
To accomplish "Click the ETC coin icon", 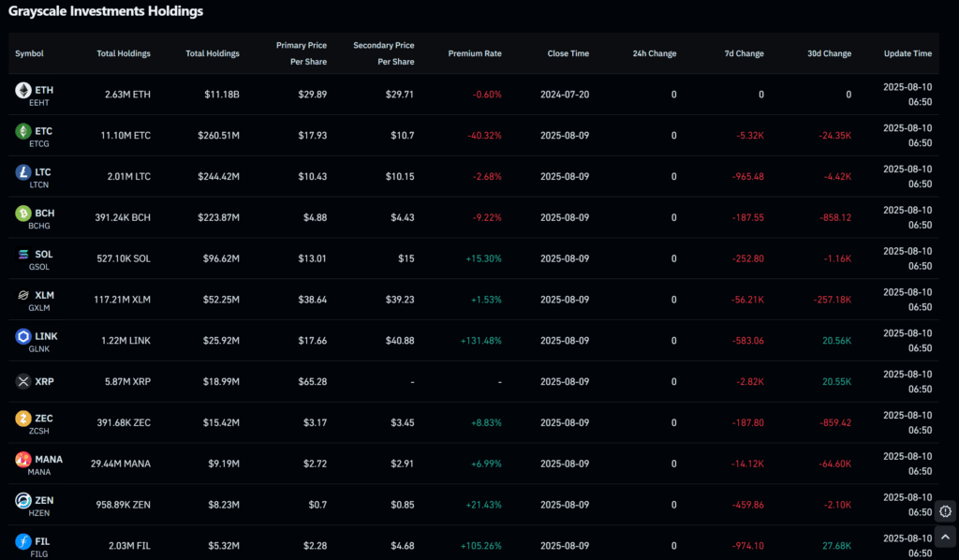I will pos(23,131).
